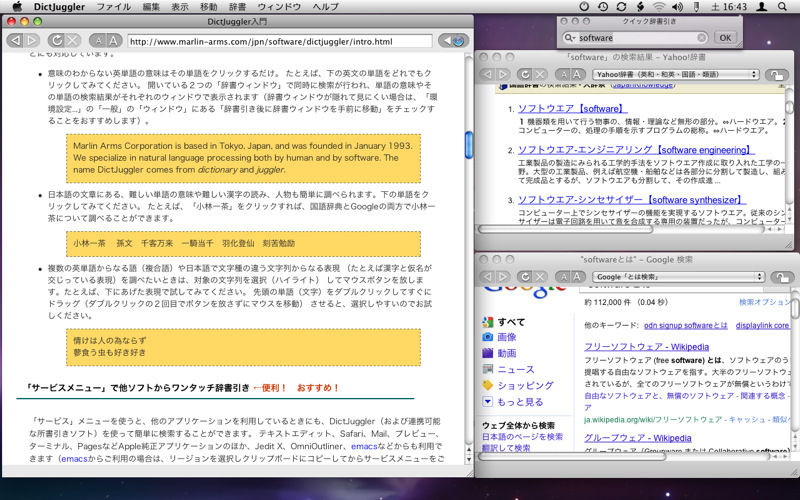800x500 pixels.
Task: Reload the Google 検索 window
Action: click(524, 277)
